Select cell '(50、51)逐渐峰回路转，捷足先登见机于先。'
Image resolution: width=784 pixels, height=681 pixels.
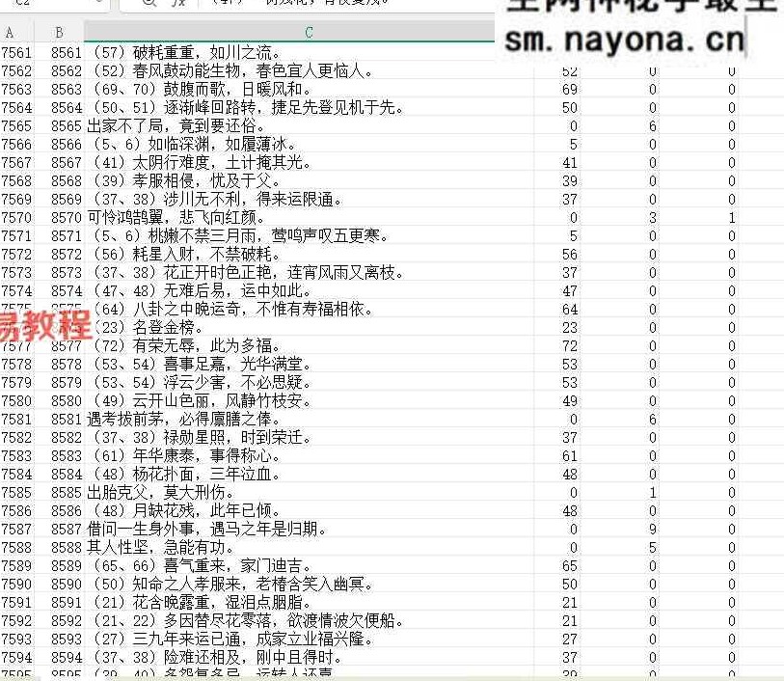309,107
